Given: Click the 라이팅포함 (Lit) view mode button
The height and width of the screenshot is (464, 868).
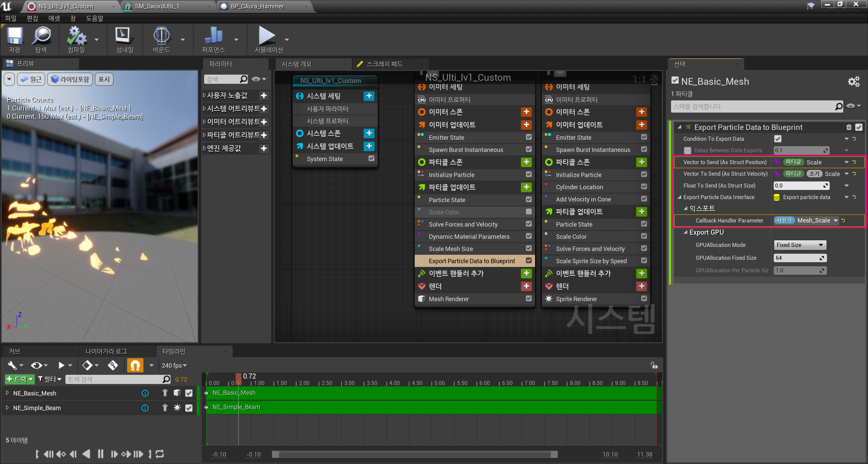Looking at the screenshot, I should 70,79.
